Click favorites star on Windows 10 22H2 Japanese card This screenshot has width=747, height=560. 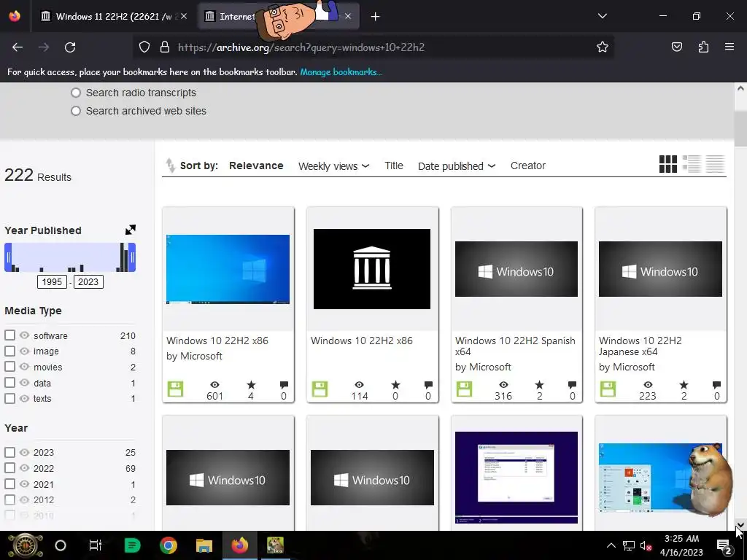(x=684, y=385)
